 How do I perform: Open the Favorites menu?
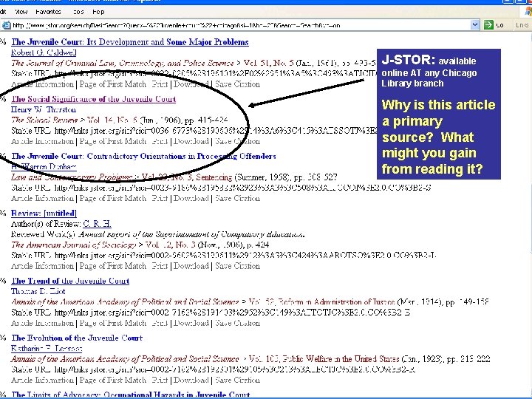click(48, 12)
